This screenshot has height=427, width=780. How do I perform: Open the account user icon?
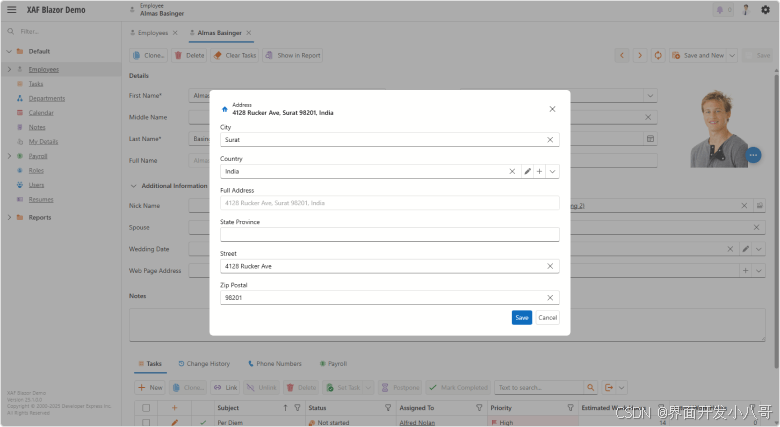745,10
